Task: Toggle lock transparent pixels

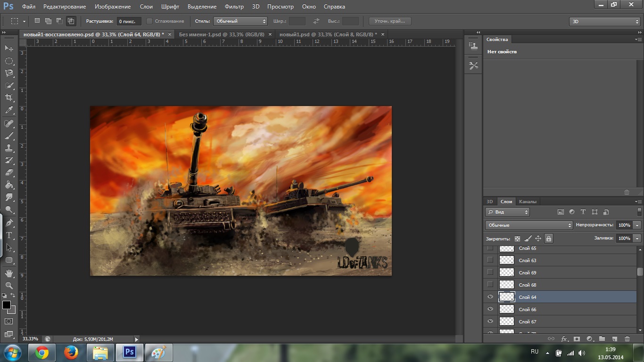Action: click(517, 239)
